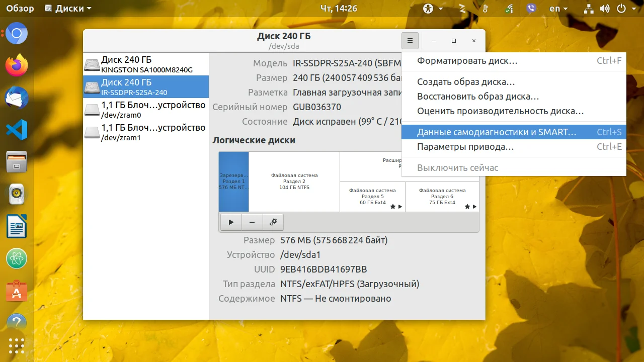The image size is (644, 362).
Task: Select Данные самодиагностики и SMART
Action: coord(497,132)
